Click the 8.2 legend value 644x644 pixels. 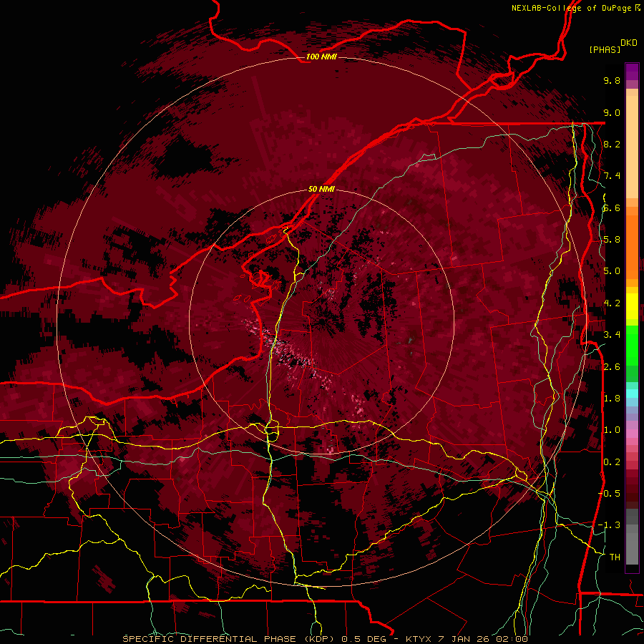click(x=612, y=144)
